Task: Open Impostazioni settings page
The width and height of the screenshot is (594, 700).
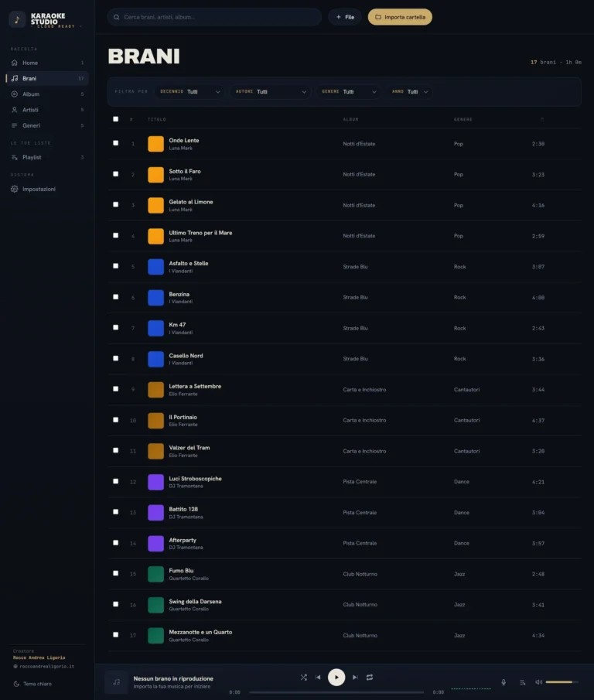Action: [47, 189]
